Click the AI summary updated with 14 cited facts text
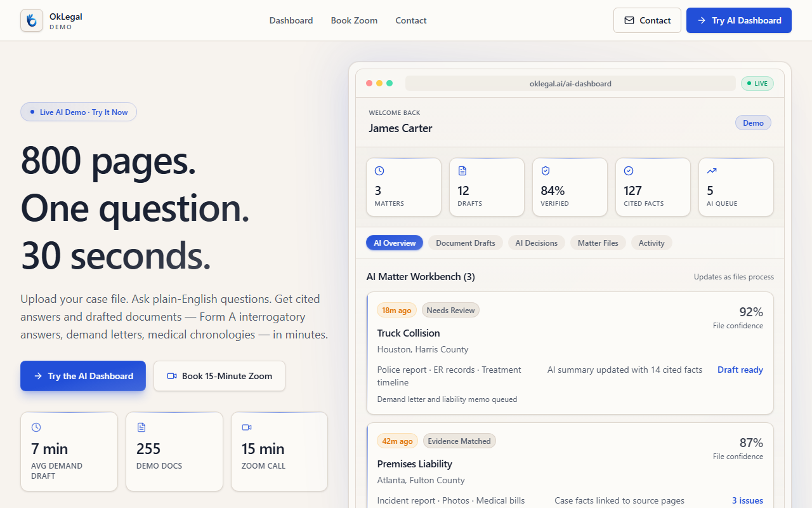 pyautogui.click(x=625, y=370)
